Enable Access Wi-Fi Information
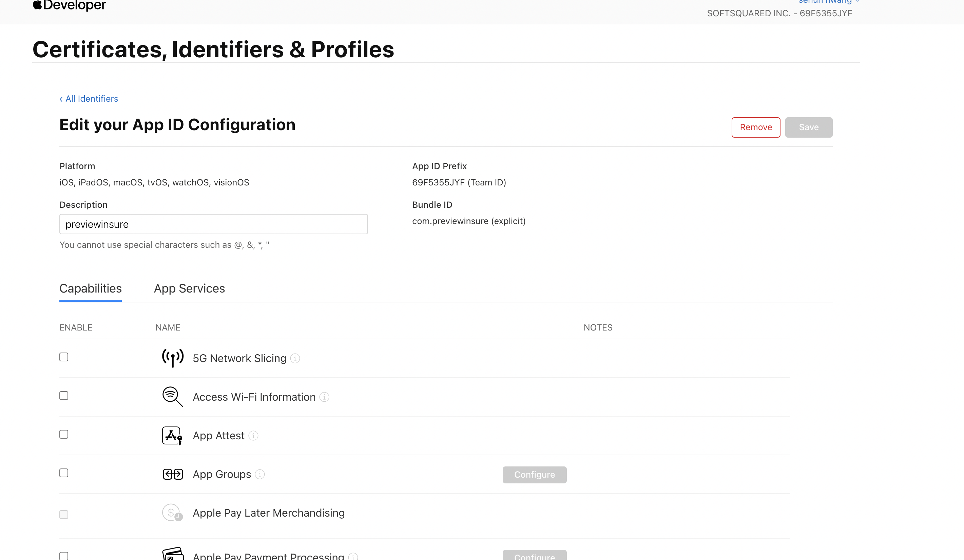Image resolution: width=964 pixels, height=560 pixels. 63,396
